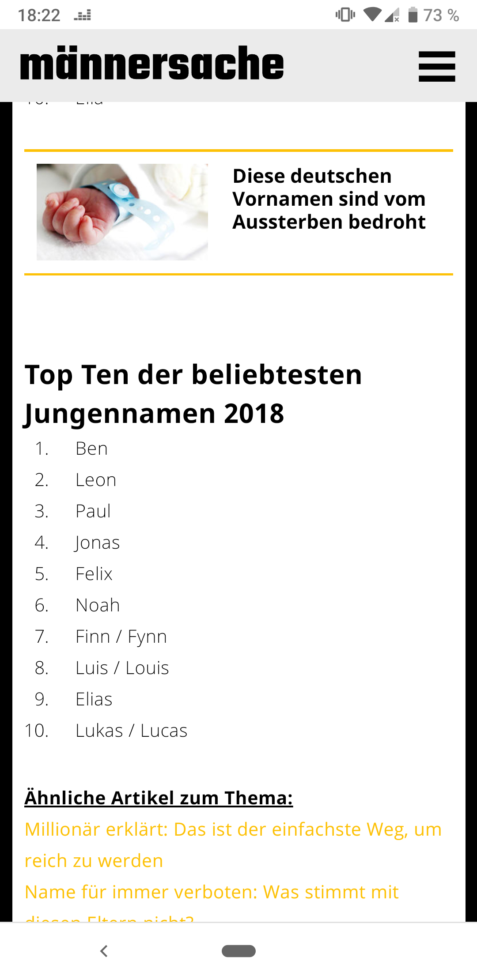Tap the status bar clock
477x980 pixels.
[39, 15]
